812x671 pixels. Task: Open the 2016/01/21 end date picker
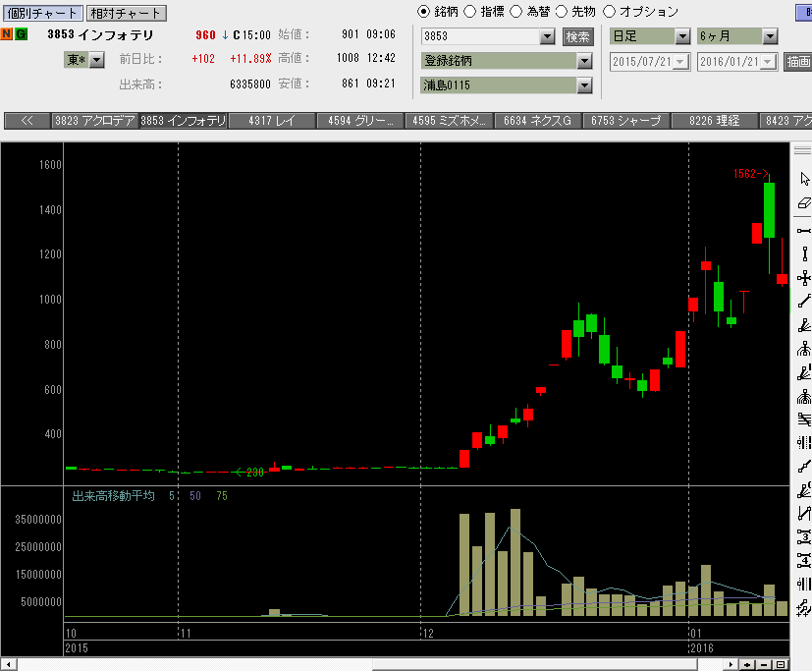point(768,62)
